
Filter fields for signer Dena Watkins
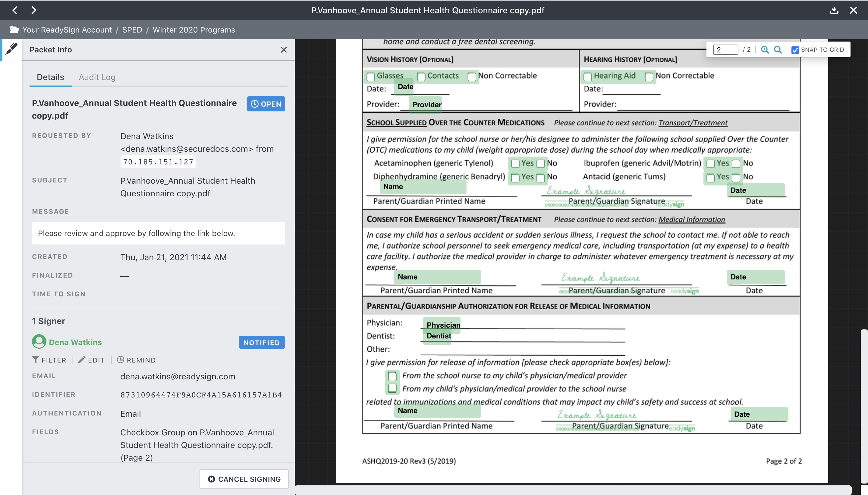coord(49,360)
